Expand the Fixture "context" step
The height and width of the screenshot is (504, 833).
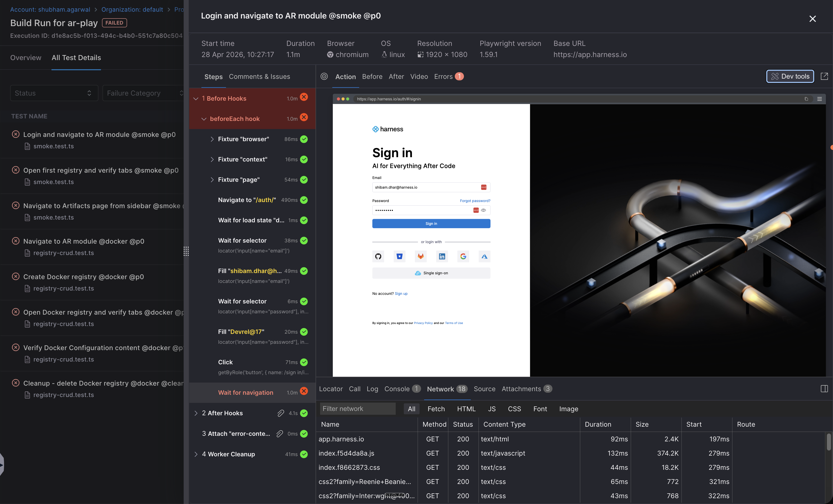click(212, 159)
